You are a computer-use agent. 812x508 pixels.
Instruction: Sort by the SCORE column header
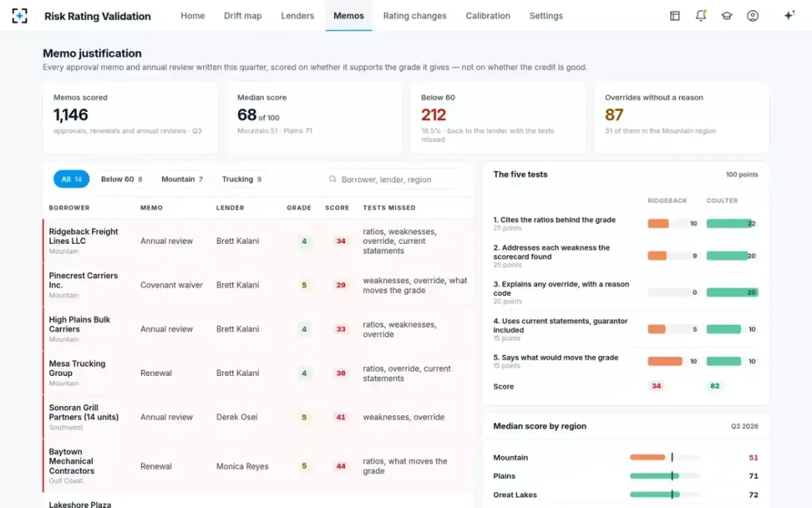click(x=337, y=208)
